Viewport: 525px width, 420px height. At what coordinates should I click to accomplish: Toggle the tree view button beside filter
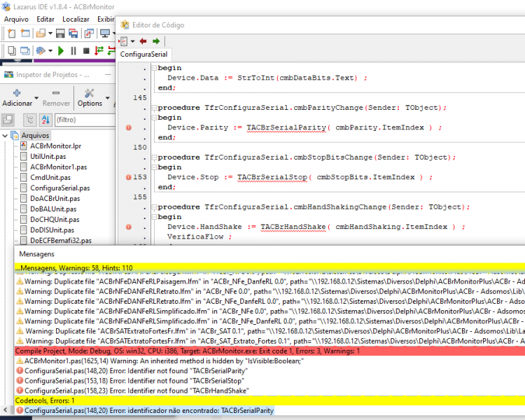30,120
